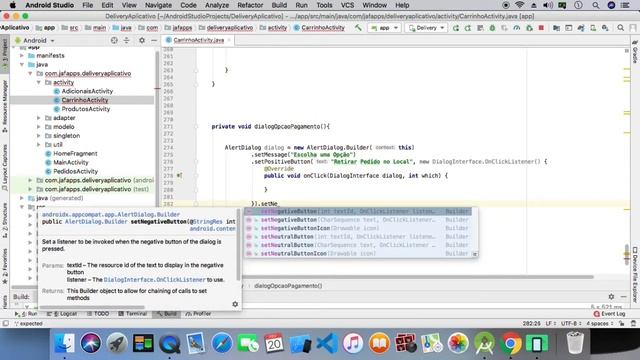Open the Android project view dropdown
This screenshot has height=360, width=640.
tap(35, 40)
